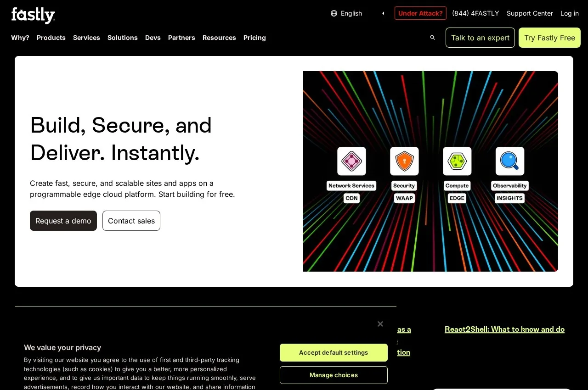Click the Compute text label
This screenshot has height=390, width=588.
click(457, 186)
